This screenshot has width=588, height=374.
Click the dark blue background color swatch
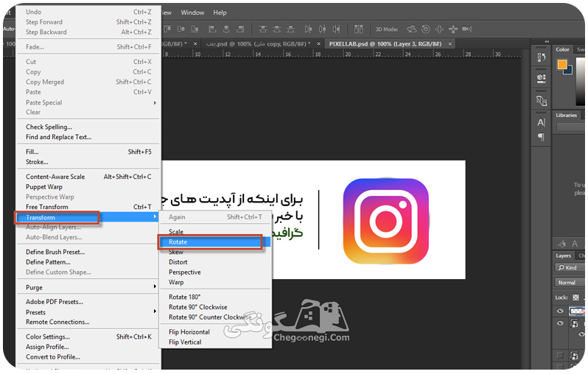tap(570, 71)
